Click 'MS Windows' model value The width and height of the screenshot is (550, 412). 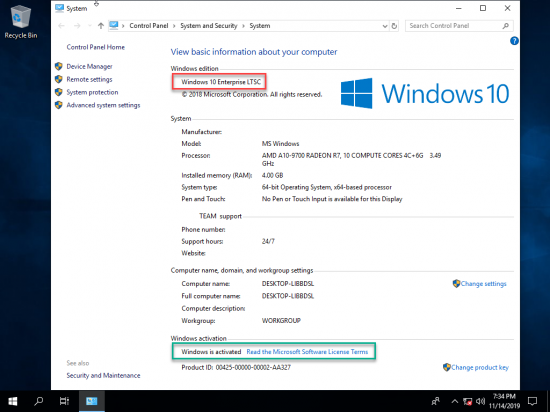(280, 144)
